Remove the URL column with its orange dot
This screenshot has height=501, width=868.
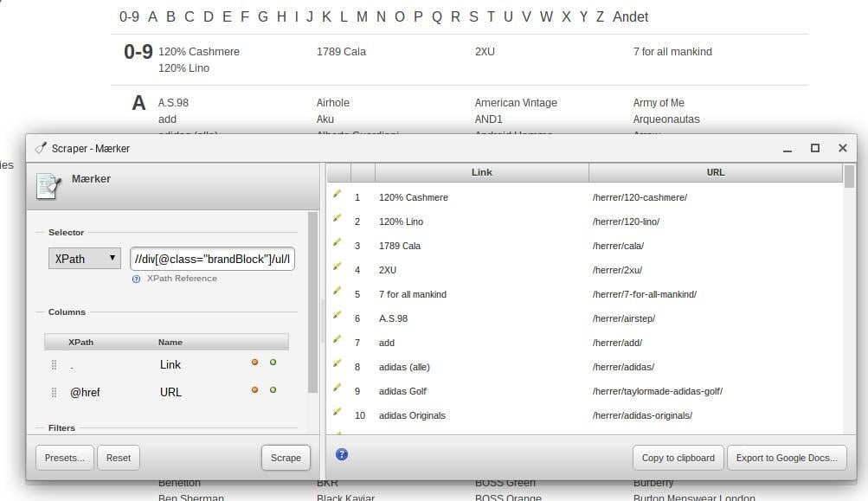[254, 389]
